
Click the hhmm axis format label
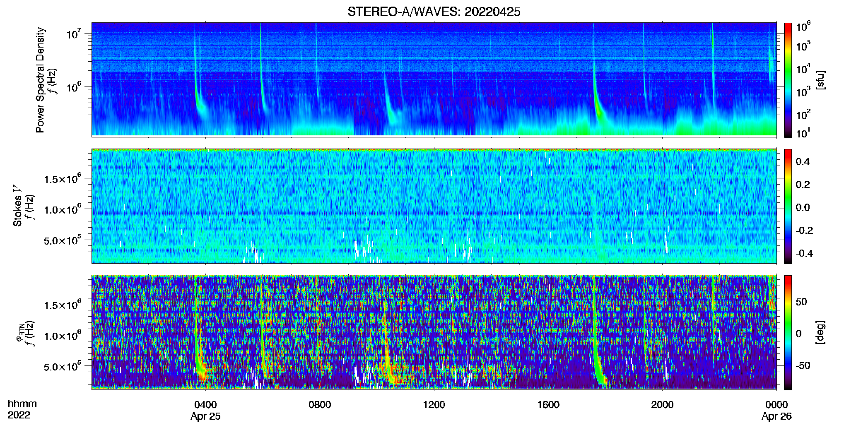pyautogui.click(x=22, y=404)
